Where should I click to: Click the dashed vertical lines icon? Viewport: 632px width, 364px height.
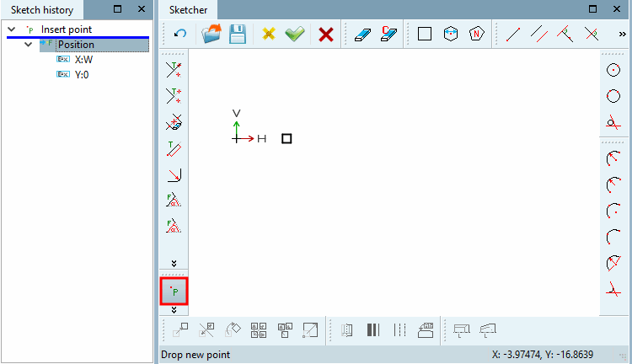click(399, 330)
